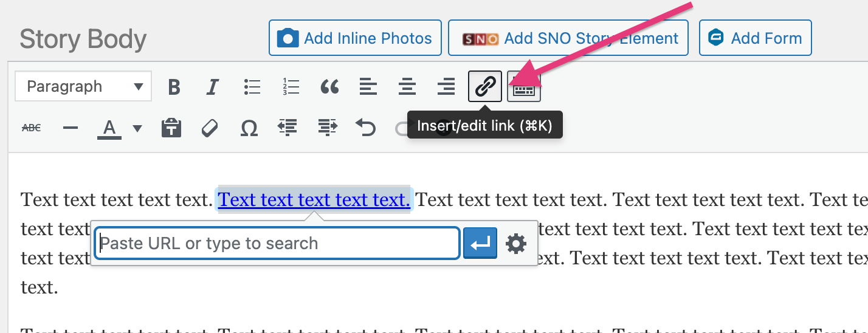Open the text color dropdown arrow
Image resolution: width=868 pixels, height=333 pixels.
(x=137, y=128)
